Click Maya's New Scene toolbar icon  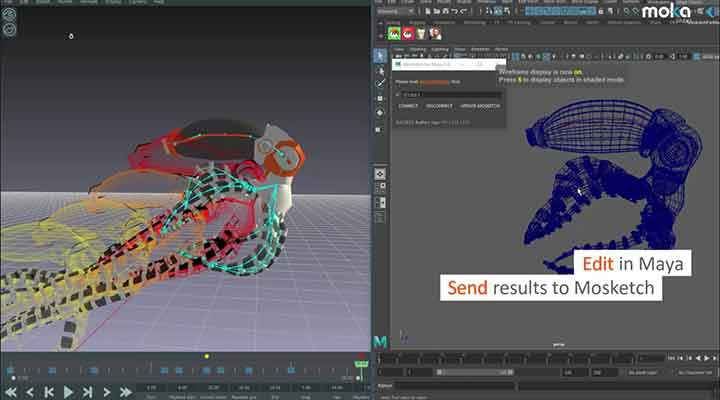coord(428,11)
